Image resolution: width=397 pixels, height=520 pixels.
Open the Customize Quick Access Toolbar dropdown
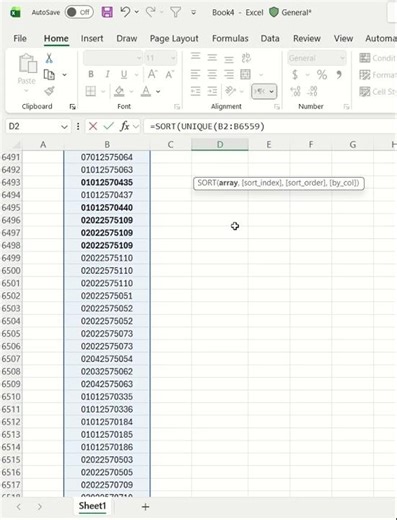[x=193, y=13]
